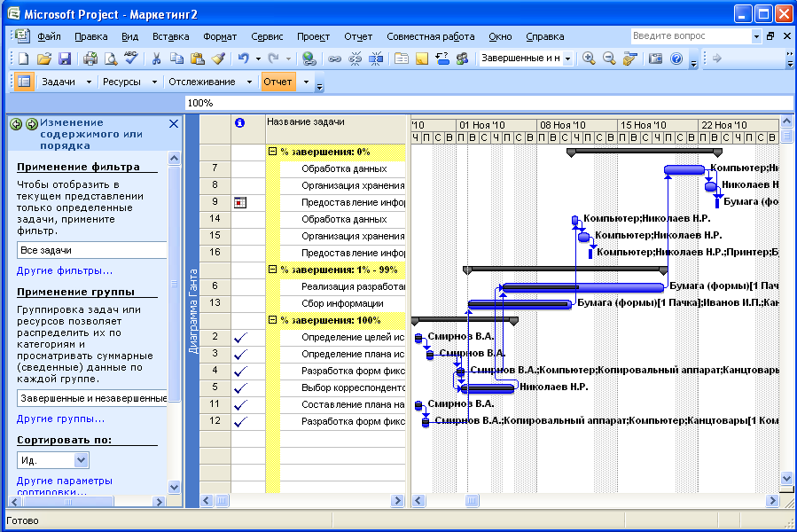The height and width of the screenshot is (532, 797).
Task: Select the 'Завершенные и незавершенные' group field
Action: point(92,398)
